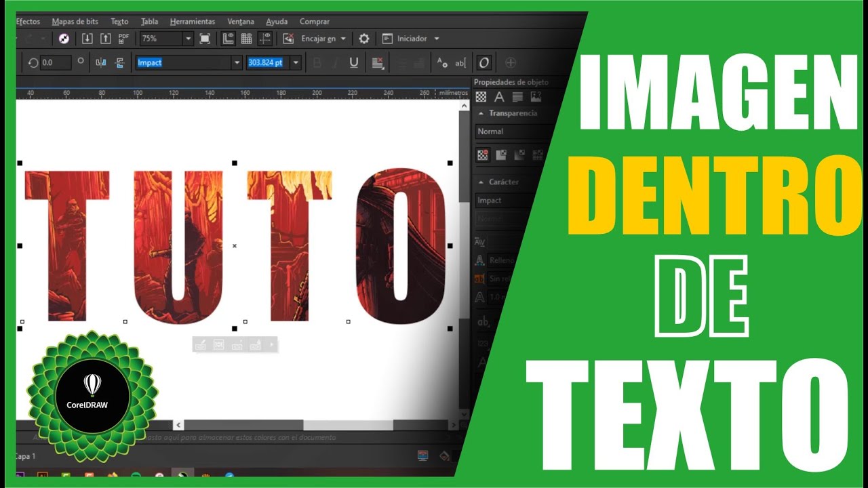Click the horizontal scrollbar thumb
Image resolution: width=868 pixels, height=488 pixels.
click(348, 425)
